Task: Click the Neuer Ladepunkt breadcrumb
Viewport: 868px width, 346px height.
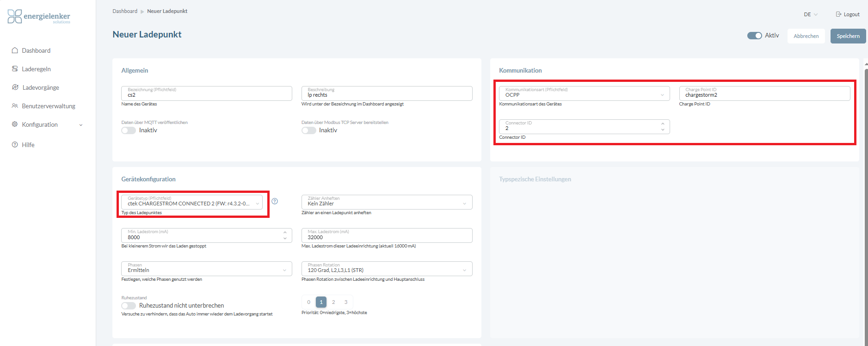Action: [167, 11]
